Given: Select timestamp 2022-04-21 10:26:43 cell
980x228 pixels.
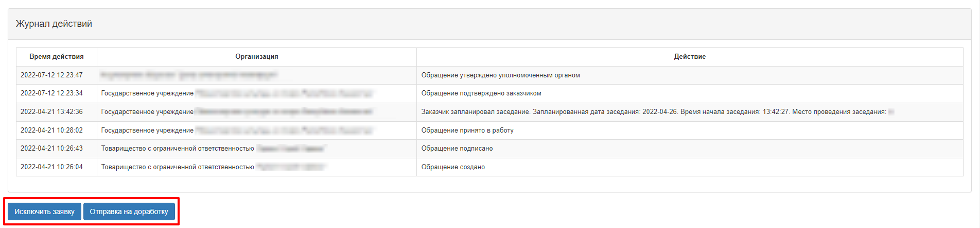Looking at the screenshot, I should [x=51, y=149].
